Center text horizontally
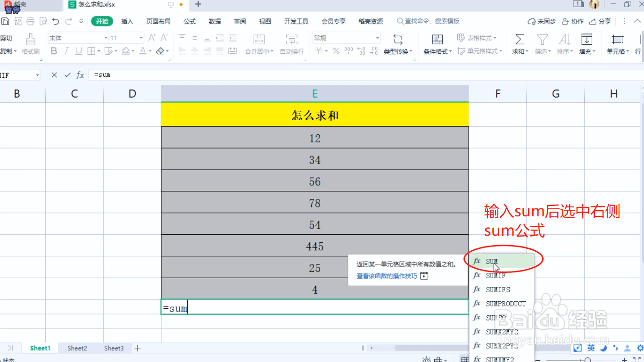The height and width of the screenshot is (362, 644). [194, 51]
